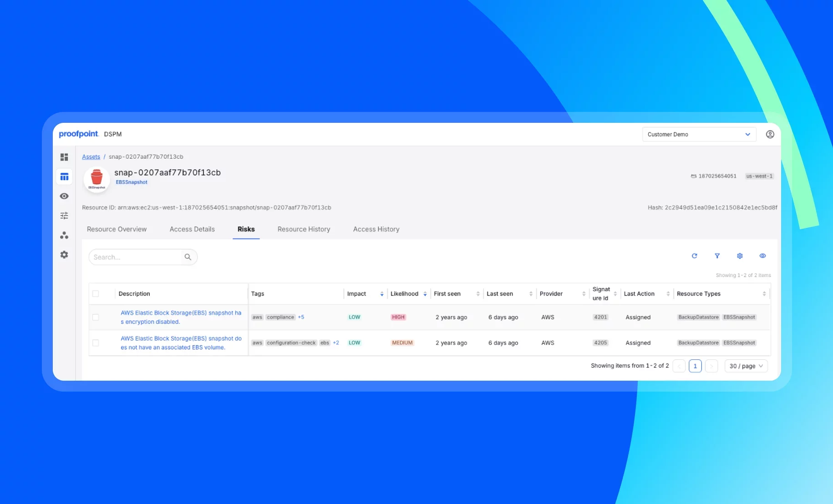Click the eye icon in left sidebar

(64, 196)
